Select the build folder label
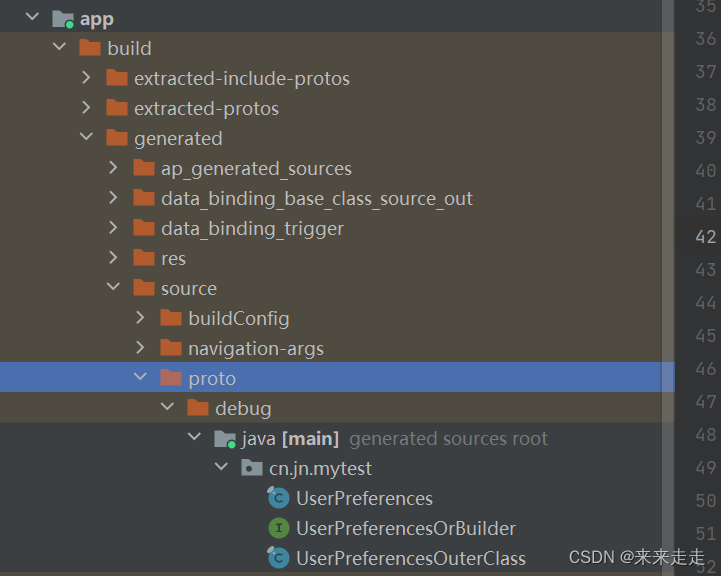This screenshot has width=721, height=576. [129, 48]
